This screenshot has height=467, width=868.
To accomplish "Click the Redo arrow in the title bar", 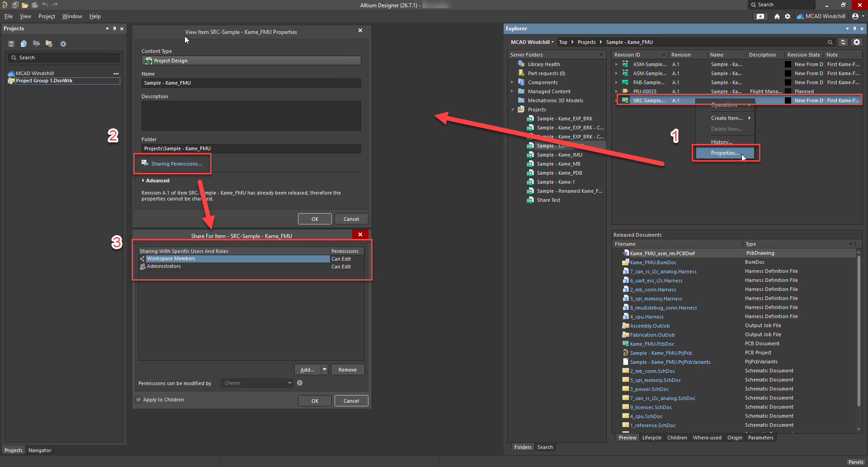I will click(x=55, y=5).
